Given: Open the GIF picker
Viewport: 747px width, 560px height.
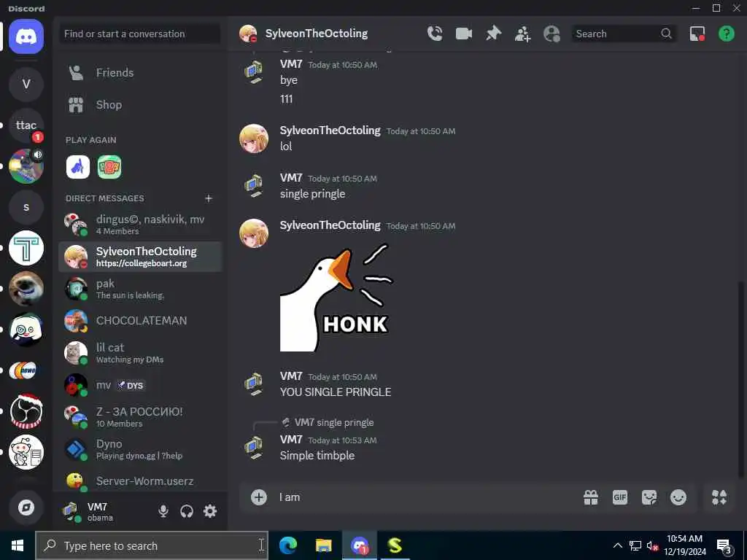Looking at the screenshot, I should tap(620, 497).
